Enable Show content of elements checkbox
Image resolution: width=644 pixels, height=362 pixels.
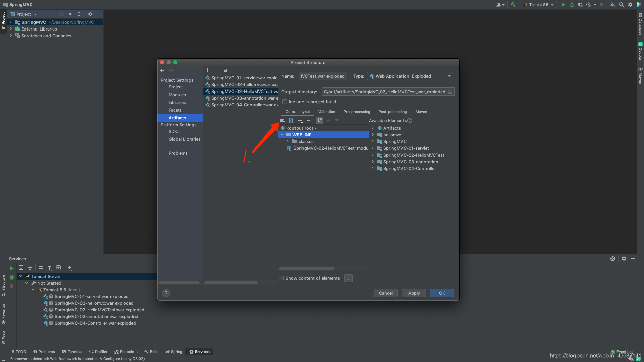[281, 278]
